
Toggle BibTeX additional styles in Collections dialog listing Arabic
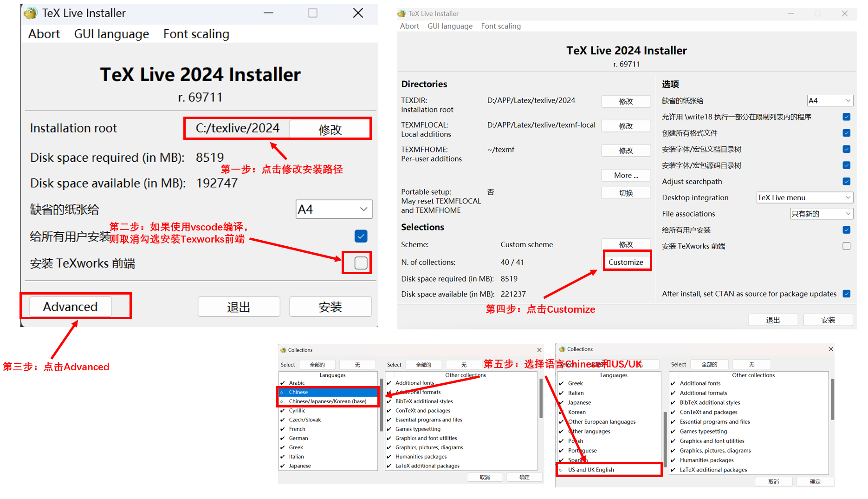[461, 401]
